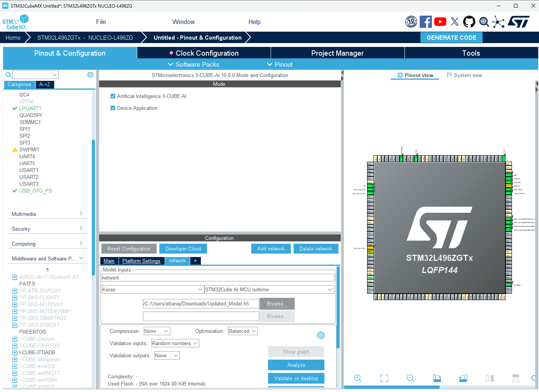Open category settings gear icon
Viewport: 539px width, 392px height.
click(x=90, y=75)
